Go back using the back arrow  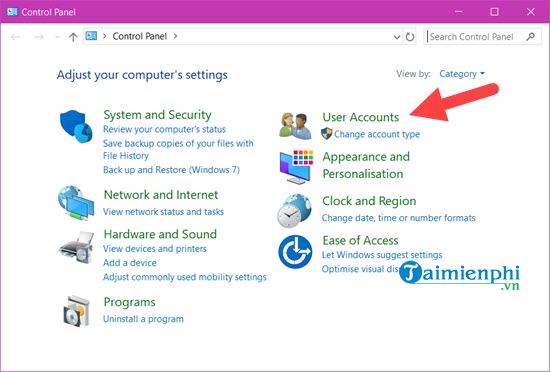tap(15, 36)
